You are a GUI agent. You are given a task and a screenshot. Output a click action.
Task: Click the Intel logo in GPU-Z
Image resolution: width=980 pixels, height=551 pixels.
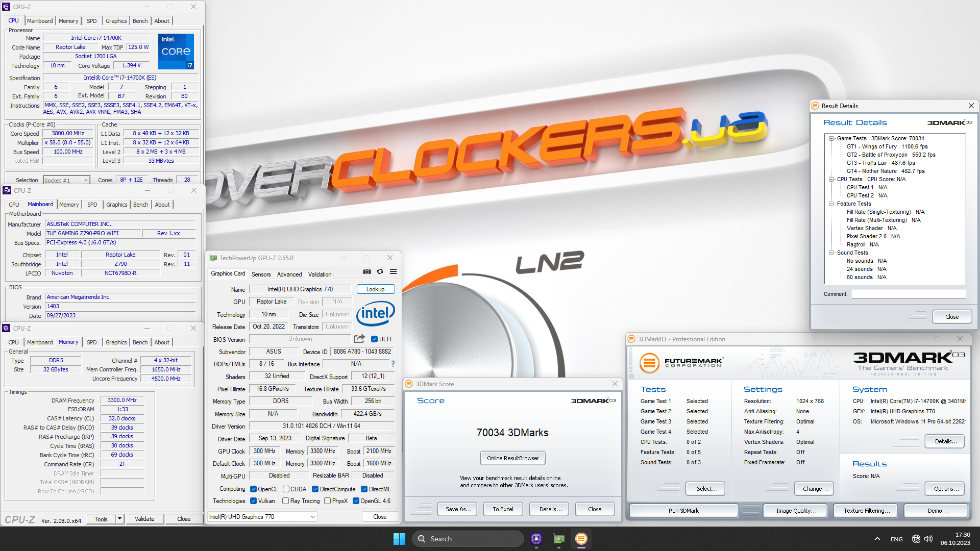click(376, 313)
